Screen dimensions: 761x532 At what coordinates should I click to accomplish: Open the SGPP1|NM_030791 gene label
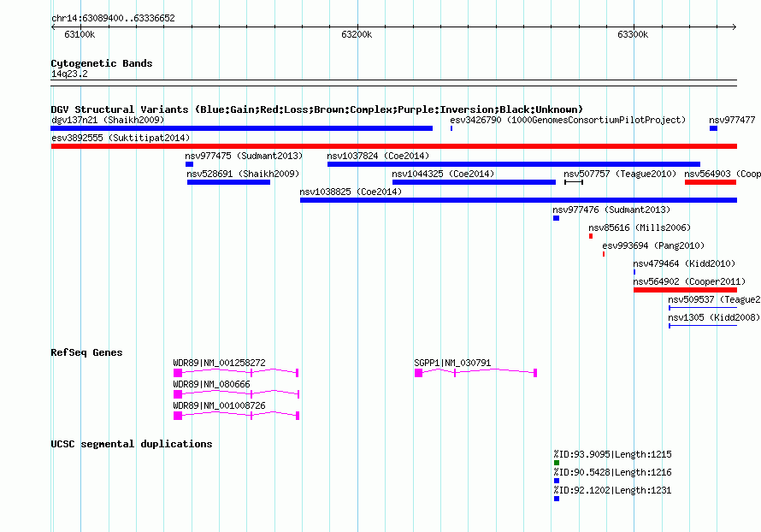tap(452, 363)
